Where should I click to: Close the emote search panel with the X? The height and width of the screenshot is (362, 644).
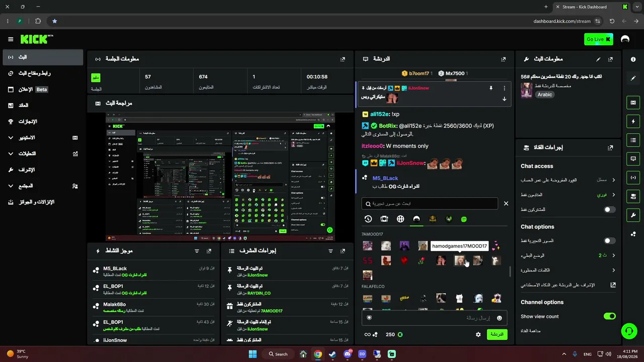506,204
